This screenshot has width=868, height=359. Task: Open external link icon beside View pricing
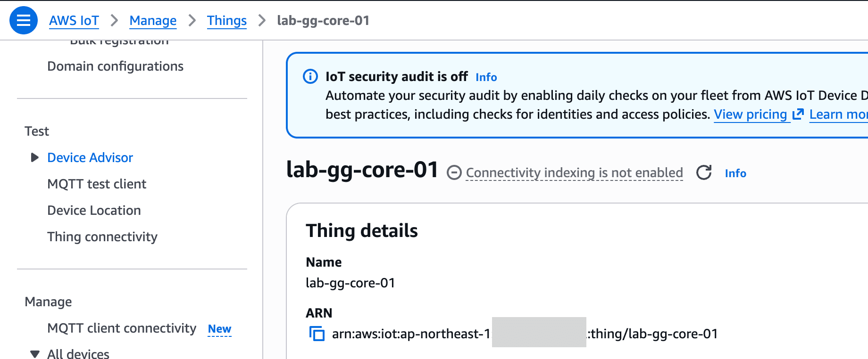pos(798,114)
